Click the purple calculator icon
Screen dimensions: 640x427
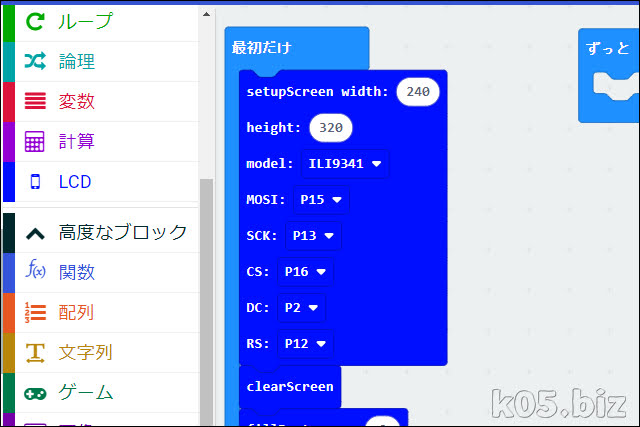pyautogui.click(x=35, y=141)
